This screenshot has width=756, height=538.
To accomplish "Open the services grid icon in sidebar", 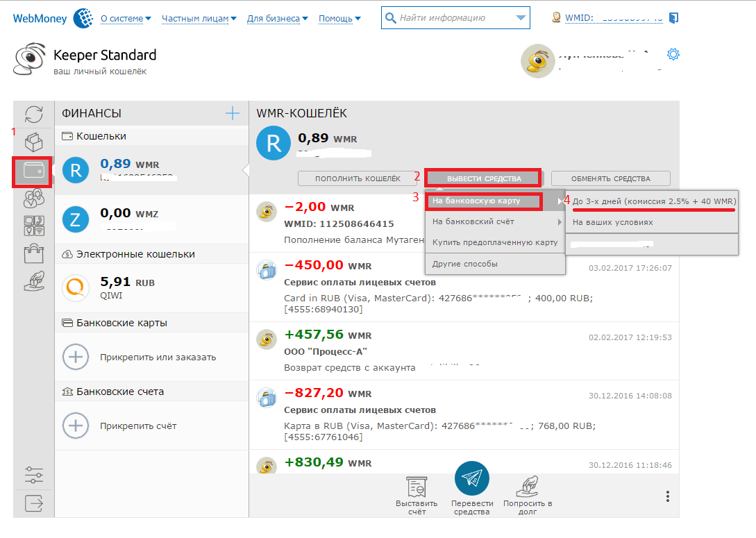I will pyautogui.click(x=34, y=226).
